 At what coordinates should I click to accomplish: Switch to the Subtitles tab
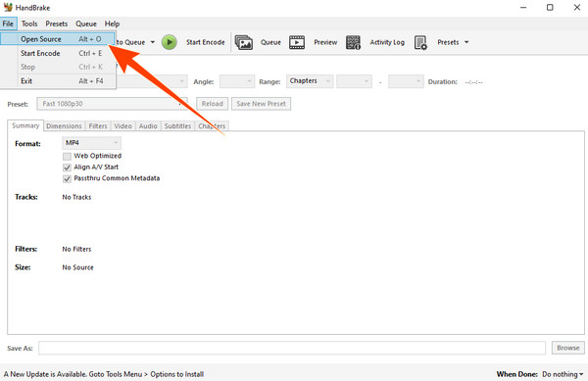coord(177,126)
